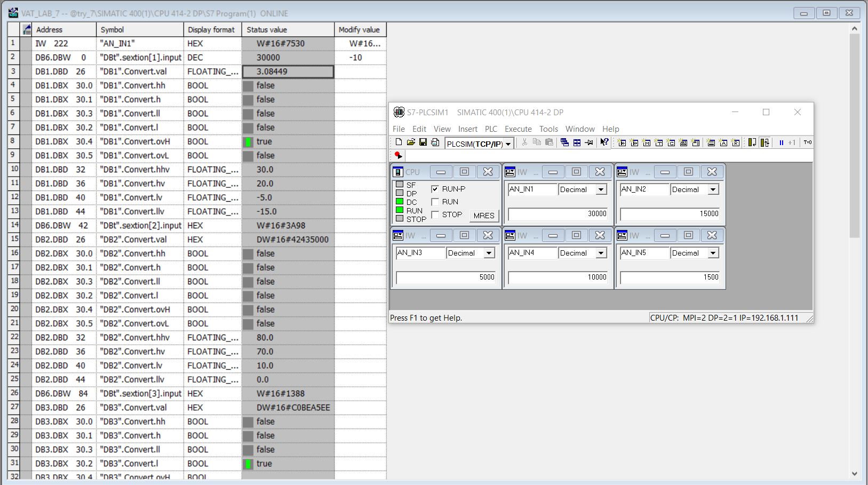The width and height of the screenshot is (868, 485).
Task: Open the Window menu in PLCSIM
Action: coord(580,129)
